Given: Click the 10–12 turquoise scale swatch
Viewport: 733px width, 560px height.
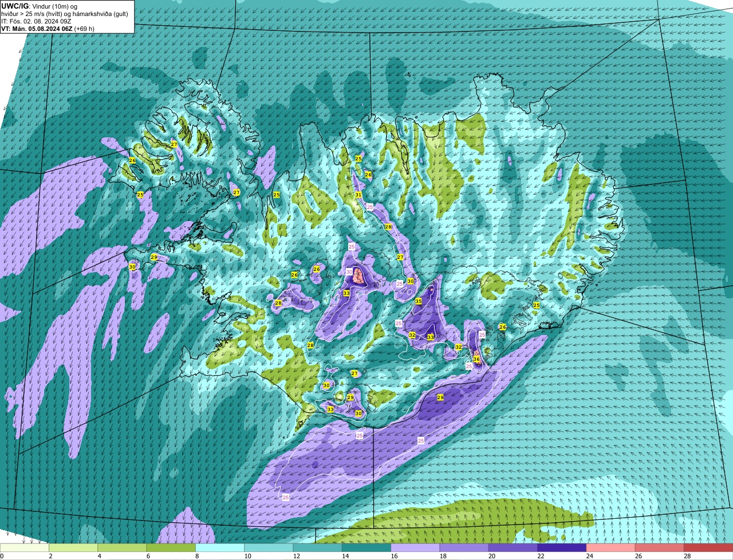Looking at the screenshot, I should point(269,547).
